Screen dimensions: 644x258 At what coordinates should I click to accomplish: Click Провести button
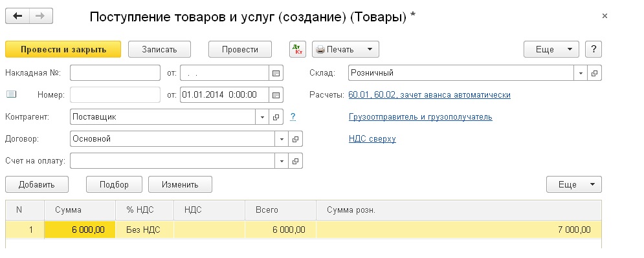(x=240, y=49)
